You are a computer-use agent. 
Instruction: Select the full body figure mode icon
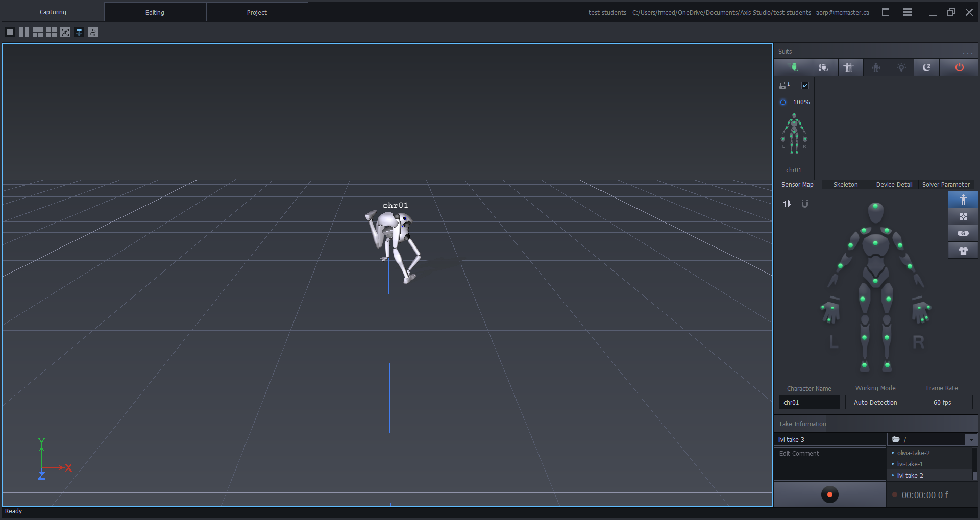click(x=963, y=200)
